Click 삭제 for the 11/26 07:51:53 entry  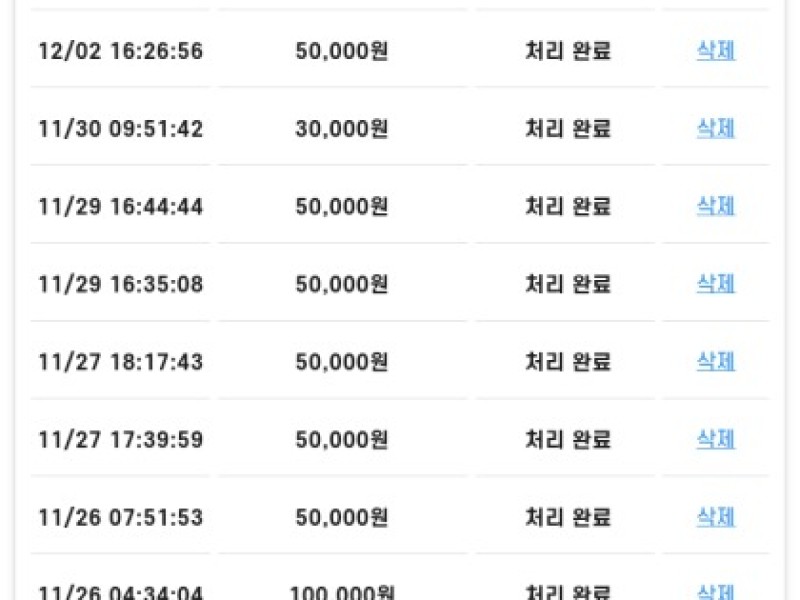point(715,517)
